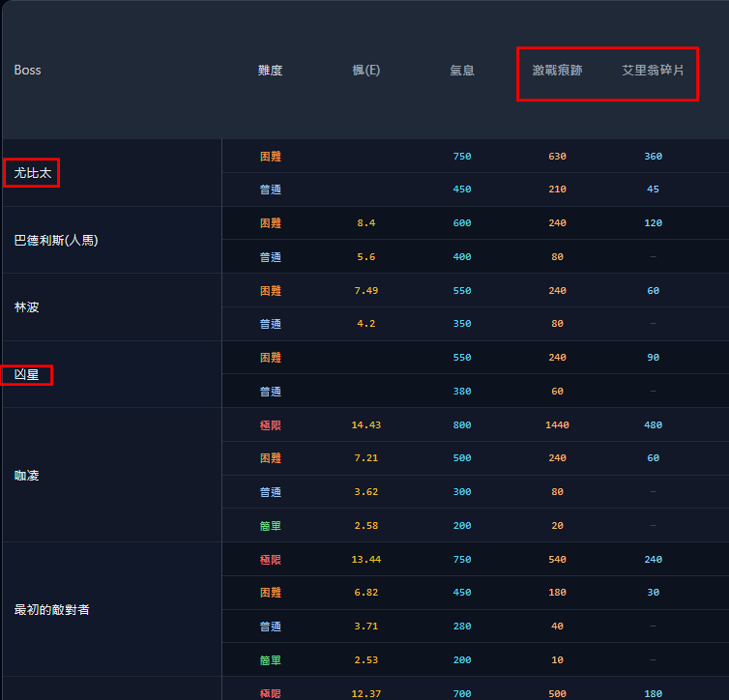Select the 4.2 楓(E) value

[x=365, y=324]
